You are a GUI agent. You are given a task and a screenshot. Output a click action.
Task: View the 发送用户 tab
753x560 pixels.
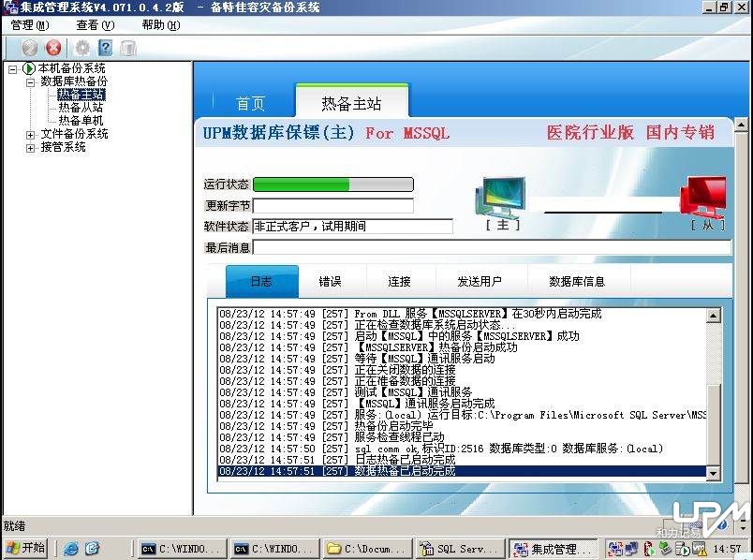point(480,282)
